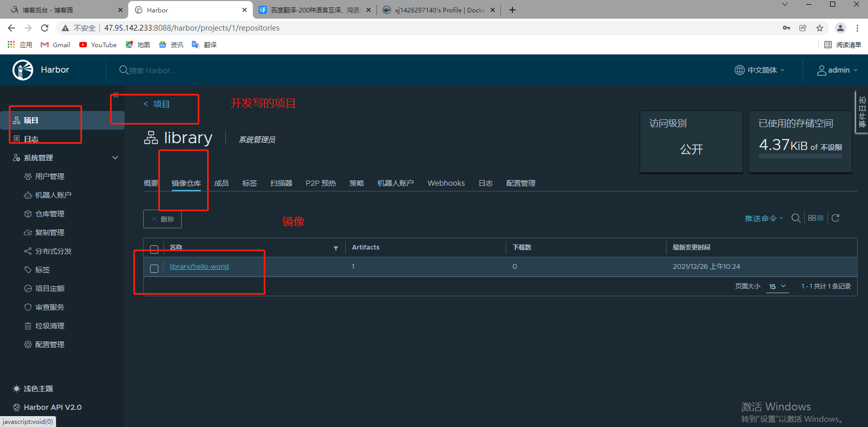Open the 阅读清单 reading list
868x427 pixels.
pyautogui.click(x=843, y=45)
